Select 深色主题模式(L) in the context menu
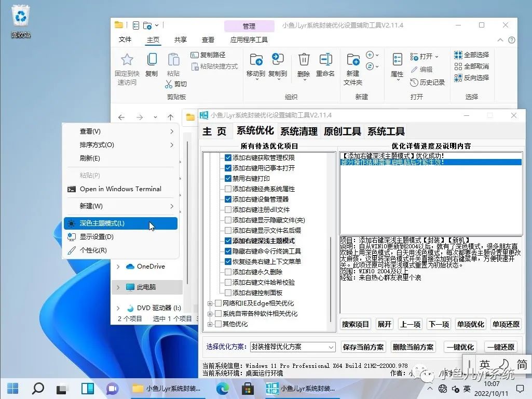The image size is (532, 399). pyautogui.click(x=120, y=223)
